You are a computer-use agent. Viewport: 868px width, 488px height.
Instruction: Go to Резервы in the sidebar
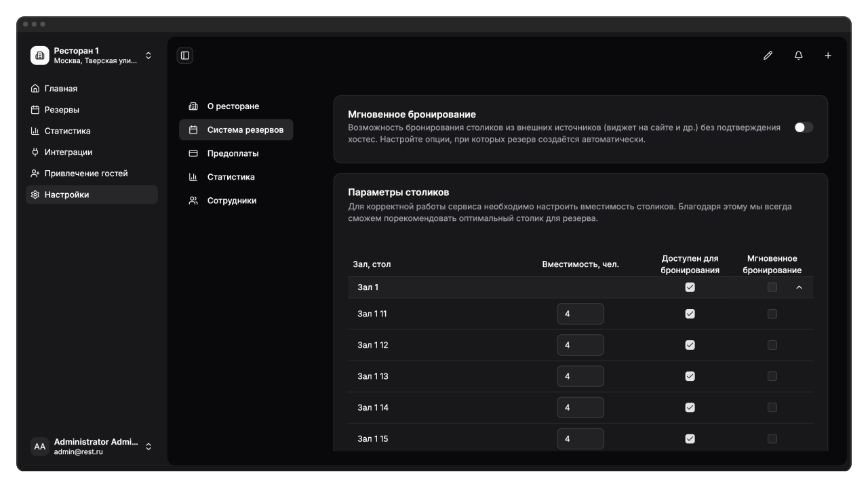(x=62, y=110)
